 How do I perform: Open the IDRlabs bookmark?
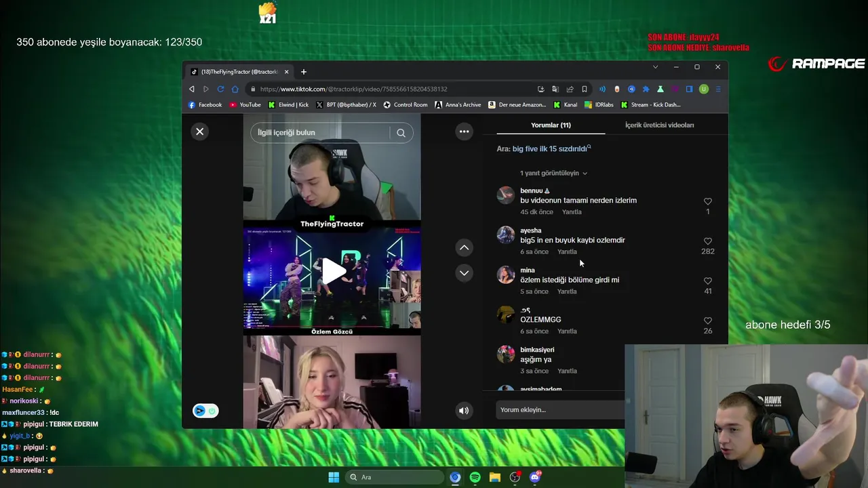coord(599,105)
